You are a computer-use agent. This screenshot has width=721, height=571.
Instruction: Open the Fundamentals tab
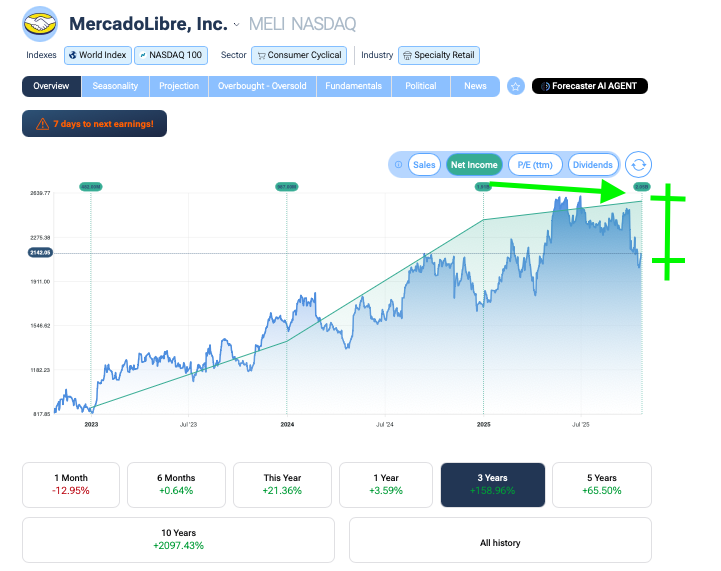click(354, 87)
